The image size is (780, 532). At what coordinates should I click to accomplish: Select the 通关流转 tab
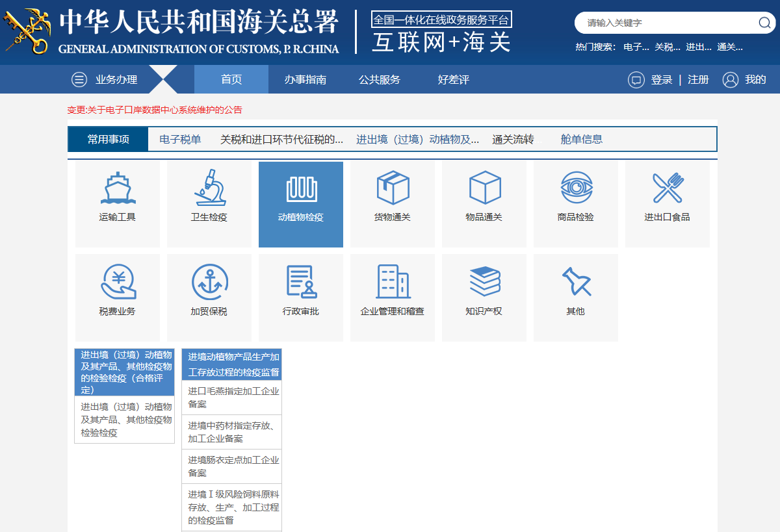coord(513,139)
